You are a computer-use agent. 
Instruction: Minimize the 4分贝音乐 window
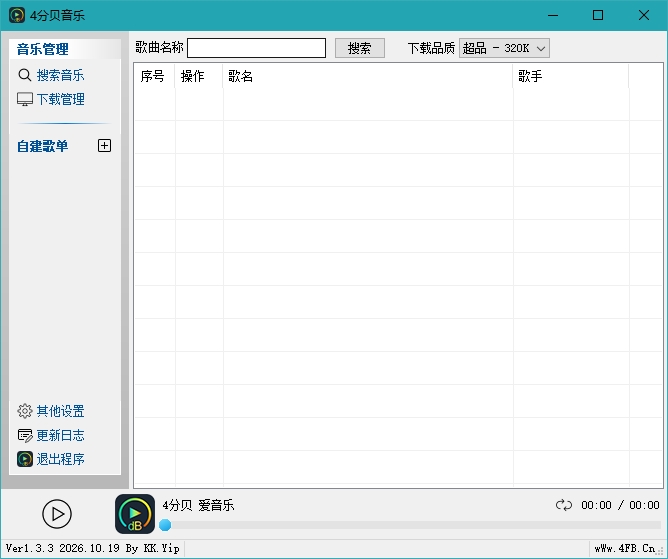pyautogui.click(x=553, y=15)
